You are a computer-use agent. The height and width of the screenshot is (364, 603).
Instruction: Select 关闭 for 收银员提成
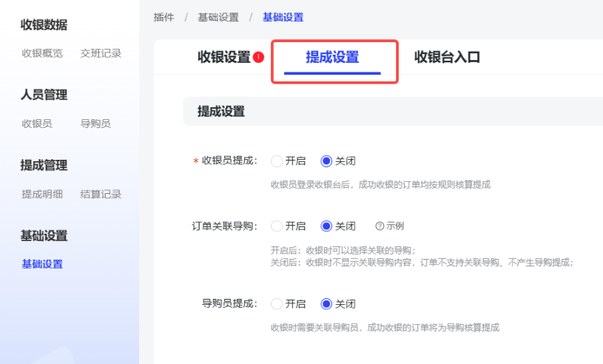pyautogui.click(x=326, y=161)
